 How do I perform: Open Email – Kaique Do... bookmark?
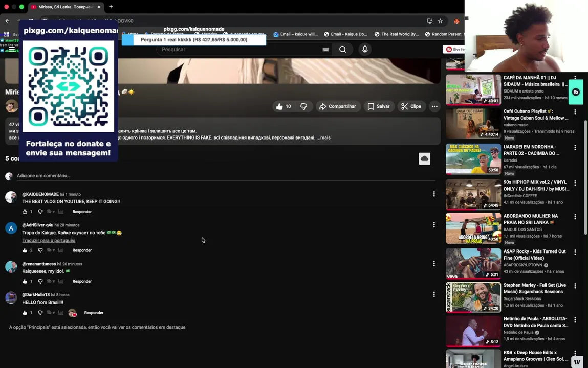tap(345, 34)
